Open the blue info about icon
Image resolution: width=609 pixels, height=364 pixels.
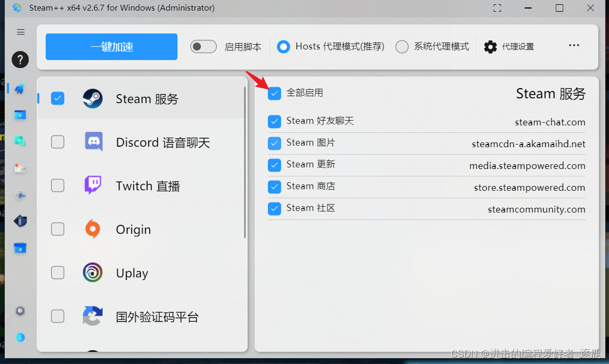pos(20,337)
